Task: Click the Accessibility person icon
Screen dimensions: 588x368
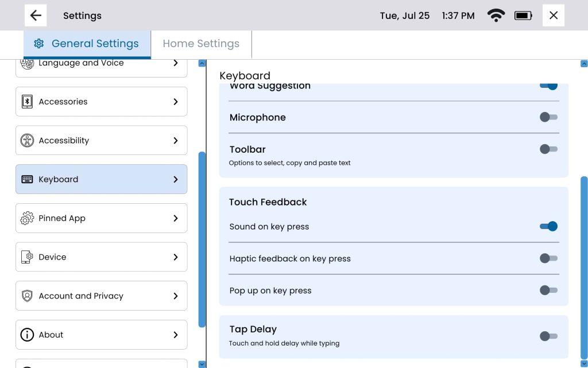Action: 27,141
